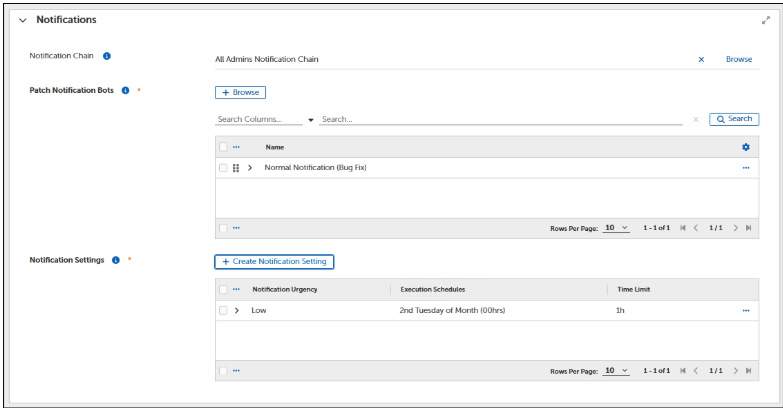Viewport: 783px width, 408px height.
Task: Open row actions menu for Low urgency setting
Action: pyautogui.click(x=745, y=311)
